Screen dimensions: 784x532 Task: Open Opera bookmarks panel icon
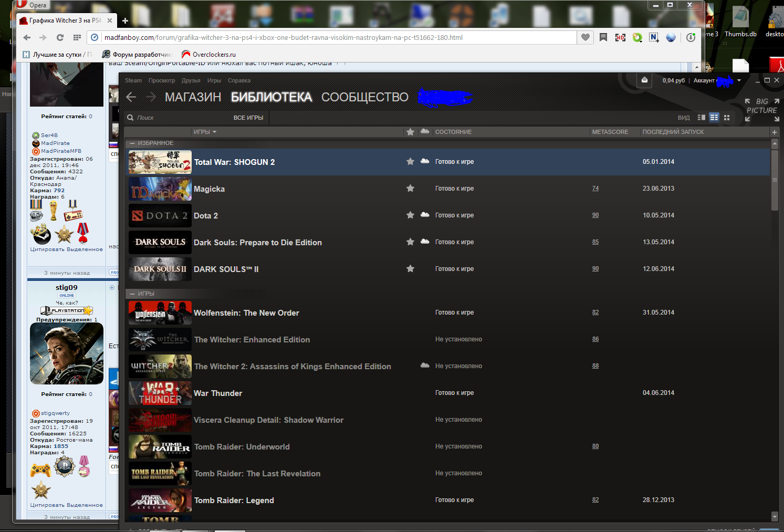click(x=603, y=37)
